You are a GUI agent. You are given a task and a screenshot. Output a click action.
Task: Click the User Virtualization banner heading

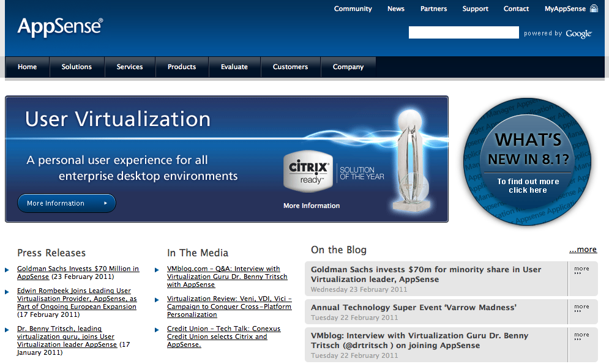pyautogui.click(x=118, y=119)
